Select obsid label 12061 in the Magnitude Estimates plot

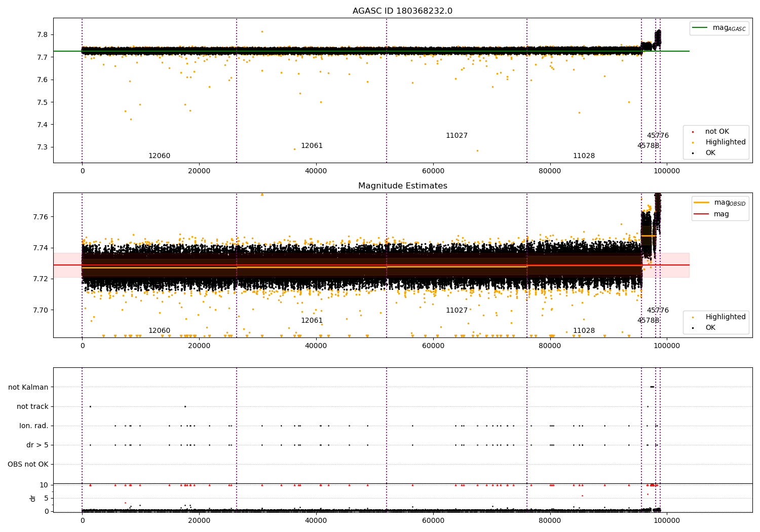click(x=312, y=321)
